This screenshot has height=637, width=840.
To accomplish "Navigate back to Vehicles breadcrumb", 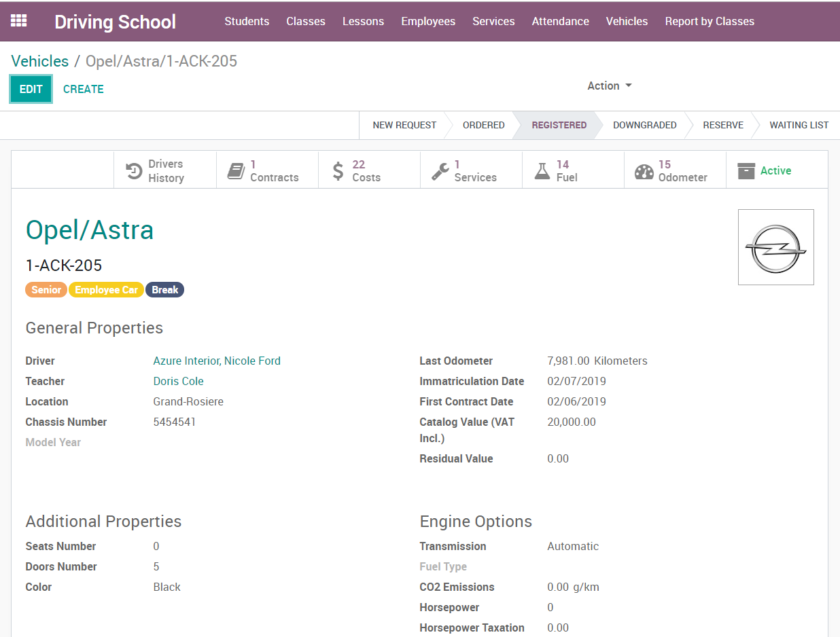I will 40,61.
